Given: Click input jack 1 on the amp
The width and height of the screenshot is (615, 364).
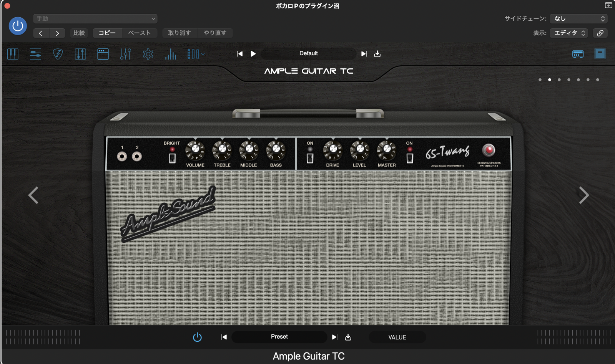Looking at the screenshot, I should (x=122, y=156).
